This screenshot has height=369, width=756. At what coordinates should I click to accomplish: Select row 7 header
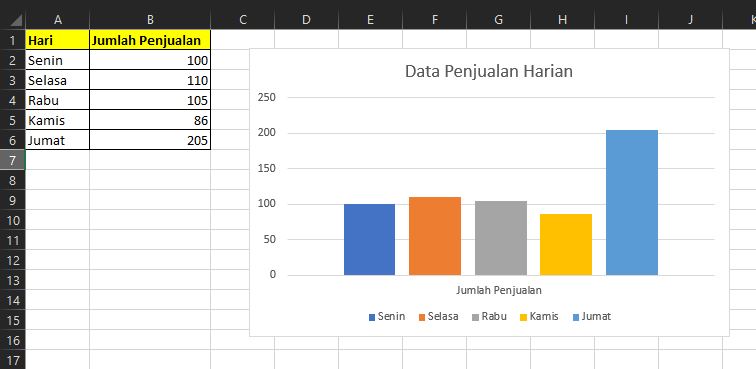pos(13,160)
